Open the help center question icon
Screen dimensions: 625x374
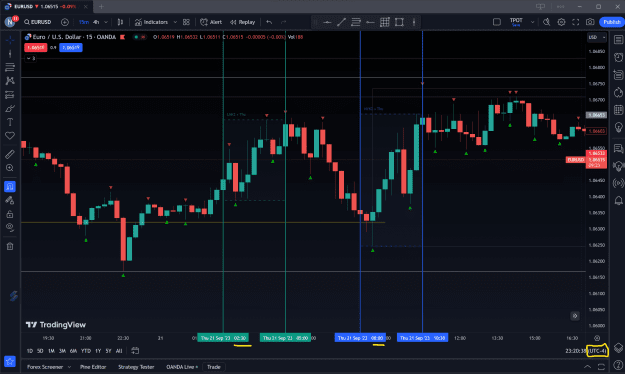click(x=618, y=366)
